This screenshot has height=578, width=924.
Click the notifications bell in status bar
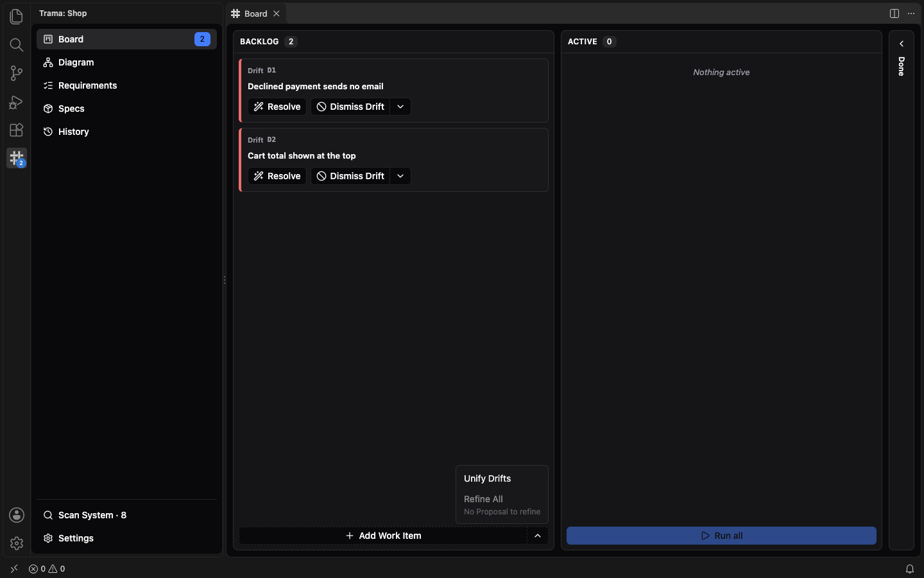click(910, 569)
